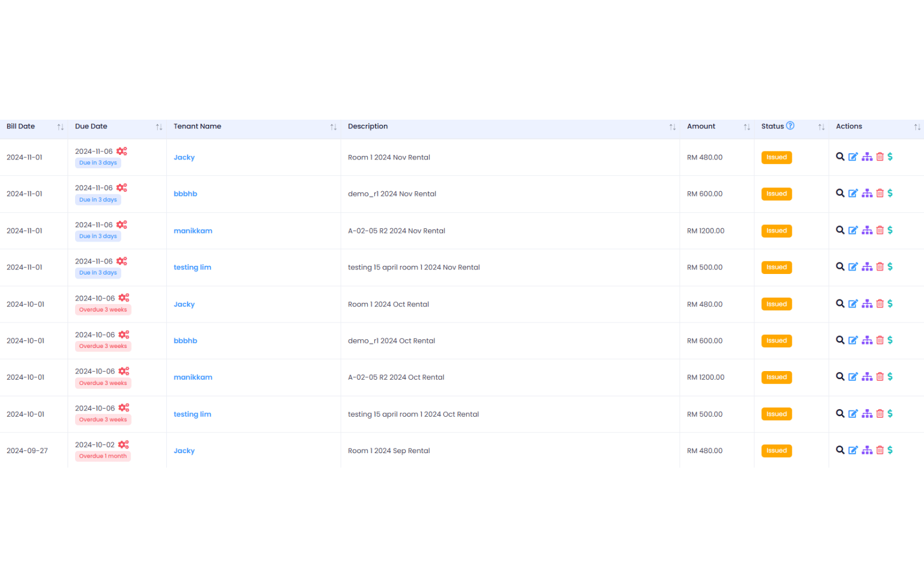Sort by Tenant Name column header

click(333, 127)
